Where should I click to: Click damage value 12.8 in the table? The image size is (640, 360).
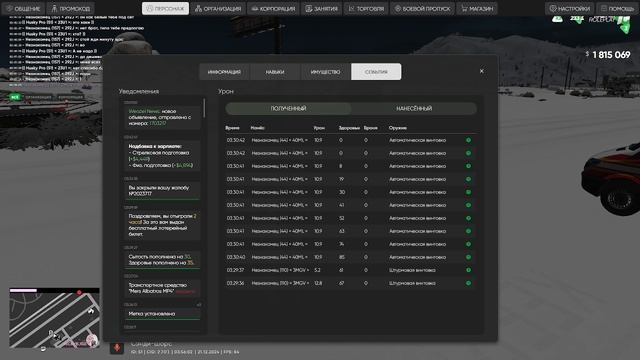click(x=318, y=283)
